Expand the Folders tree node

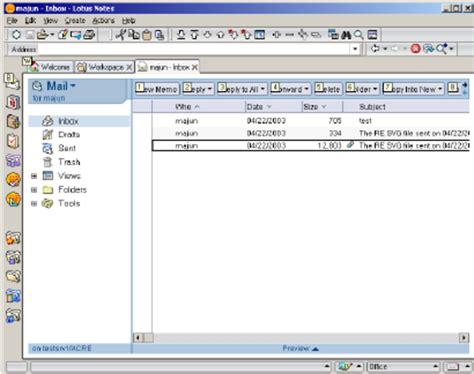34,190
